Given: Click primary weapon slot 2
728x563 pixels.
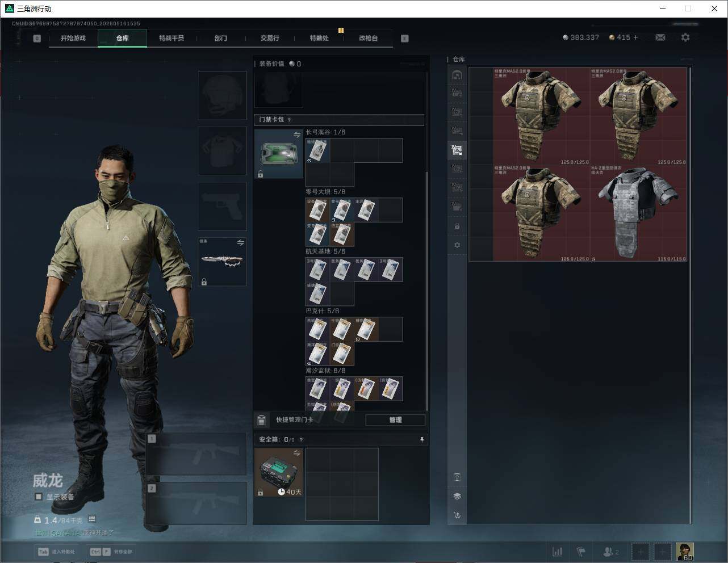Looking at the screenshot, I should tap(196, 504).
